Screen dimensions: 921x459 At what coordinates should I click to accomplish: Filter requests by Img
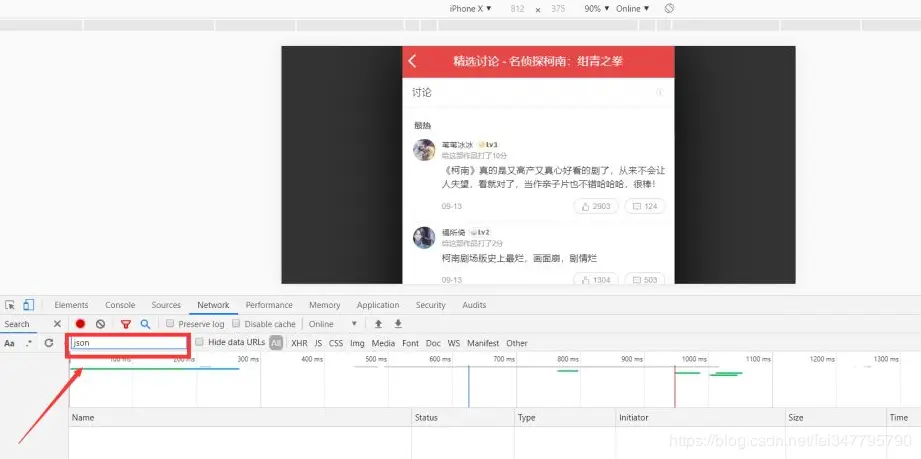pos(357,343)
